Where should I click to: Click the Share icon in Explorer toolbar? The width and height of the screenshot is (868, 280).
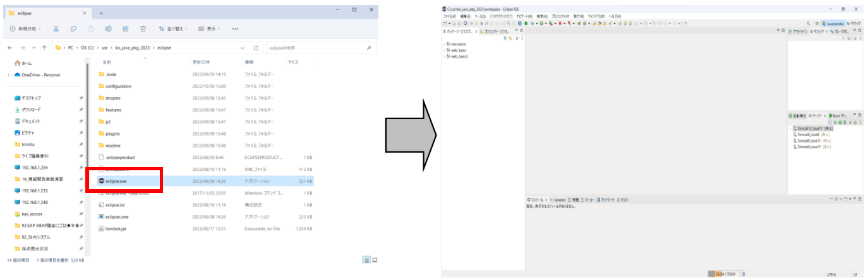click(x=126, y=28)
